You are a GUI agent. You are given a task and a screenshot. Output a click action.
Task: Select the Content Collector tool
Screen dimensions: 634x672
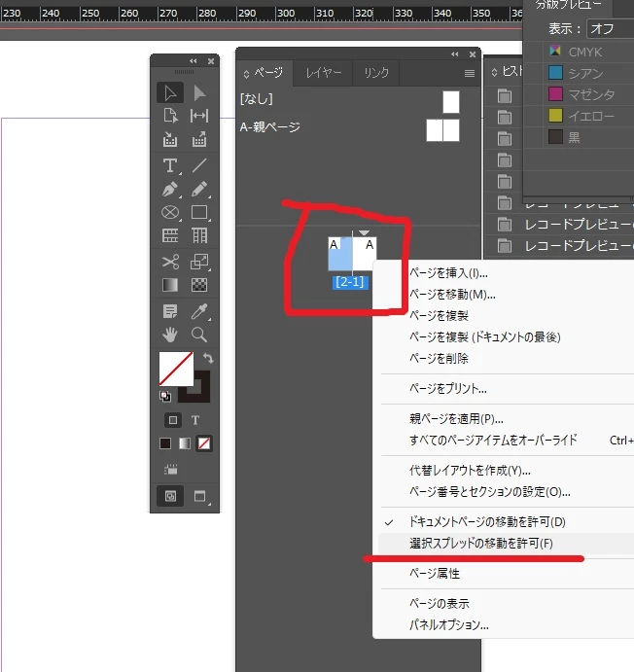pos(170,139)
